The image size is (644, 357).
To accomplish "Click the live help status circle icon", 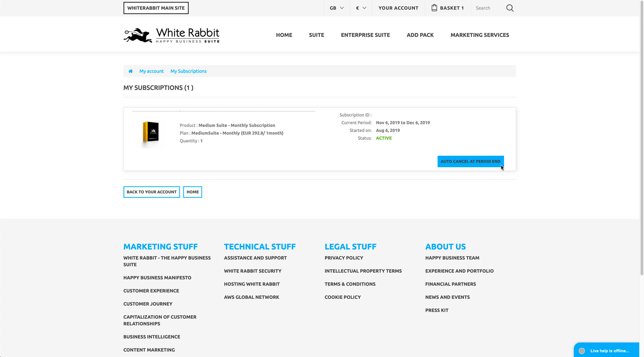I will pos(582,351).
